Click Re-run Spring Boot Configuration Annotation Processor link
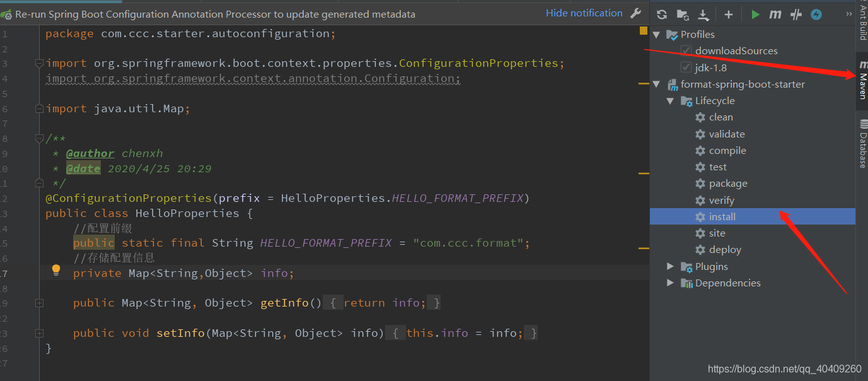The height and width of the screenshot is (381, 868). coord(215,14)
